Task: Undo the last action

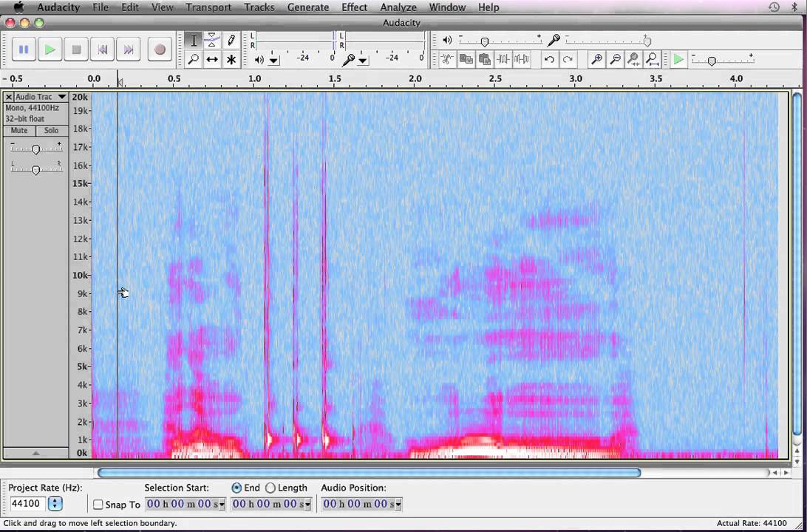Action: pos(549,59)
